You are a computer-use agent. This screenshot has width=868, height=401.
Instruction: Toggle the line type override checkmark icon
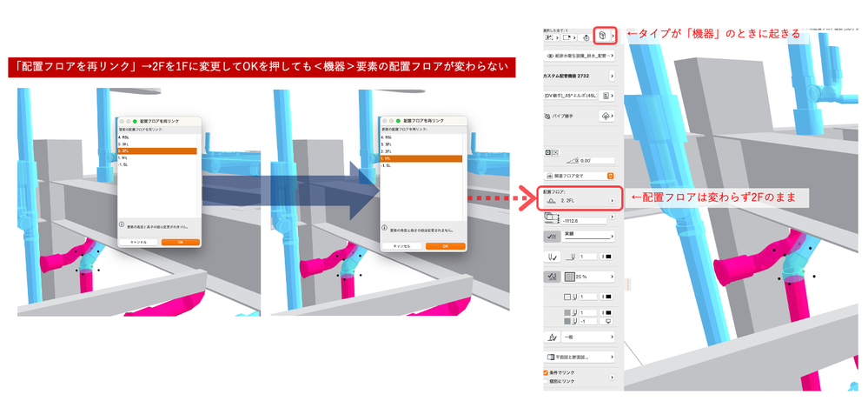coord(552,237)
